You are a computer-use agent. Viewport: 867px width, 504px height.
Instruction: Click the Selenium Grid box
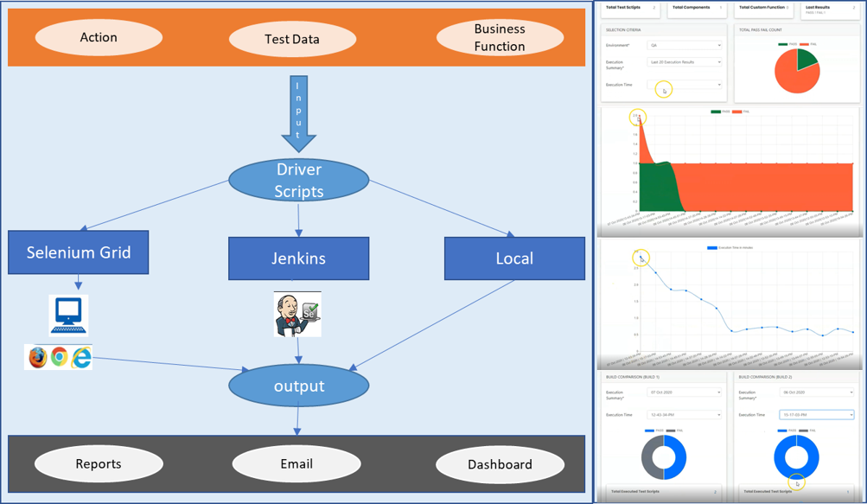click(x=78, y=252)
